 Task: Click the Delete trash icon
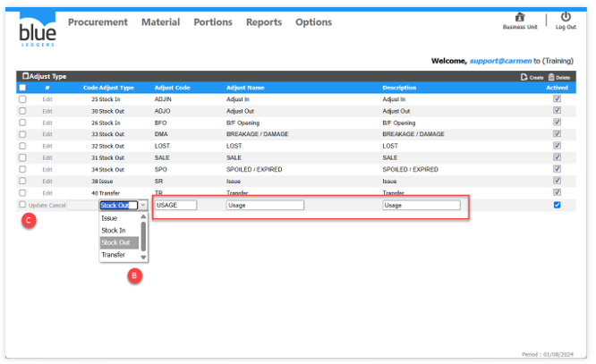tap(551, 78)
